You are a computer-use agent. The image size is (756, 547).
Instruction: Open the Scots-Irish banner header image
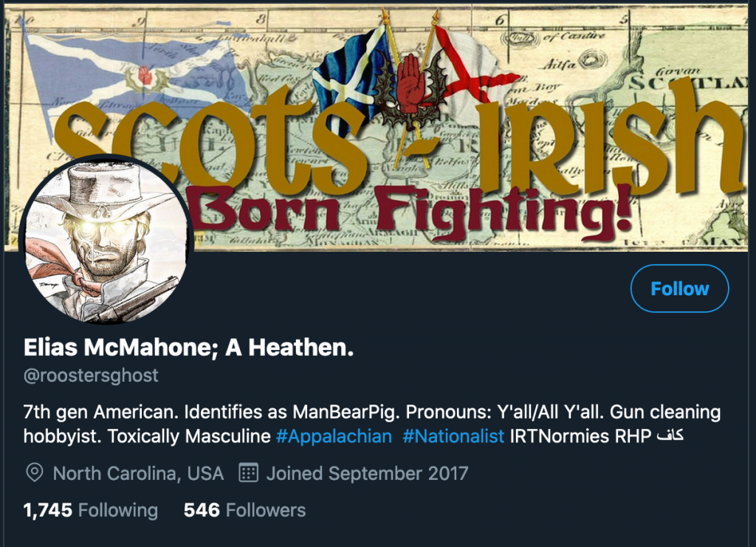(376, 128)
